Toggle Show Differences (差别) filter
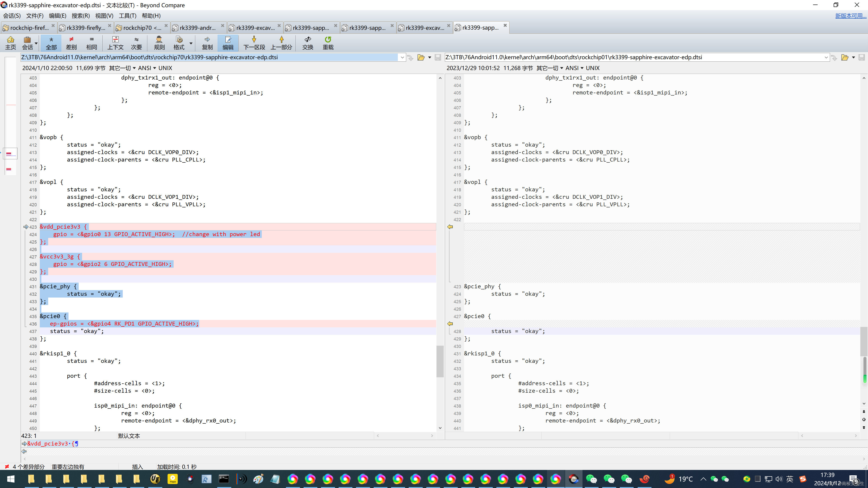Image resolution: width=868 pixels, height=488 pixels. (x=71, y=43)
